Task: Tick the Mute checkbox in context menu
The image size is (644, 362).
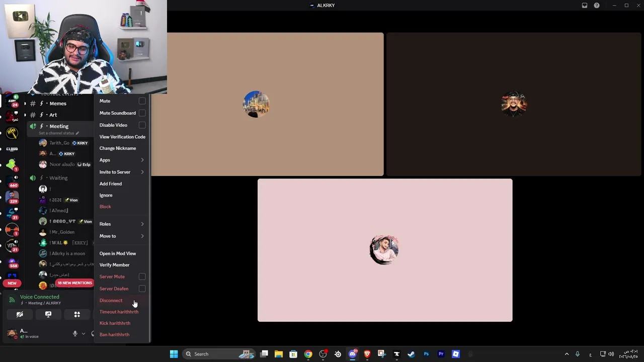Action: coord(142,101)
